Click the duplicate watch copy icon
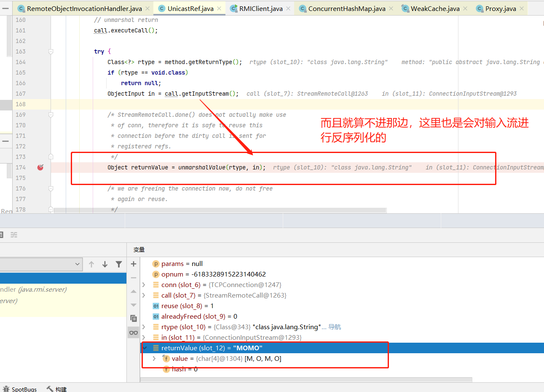 134,318
